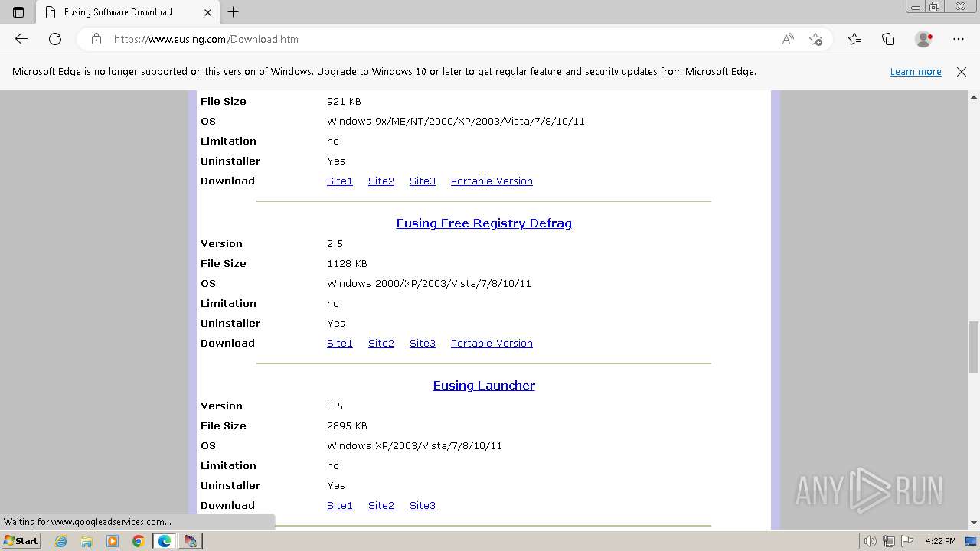Open the Favorites list icon
The height and width of the screenshot is (551, 980).
tap(854, 39)
